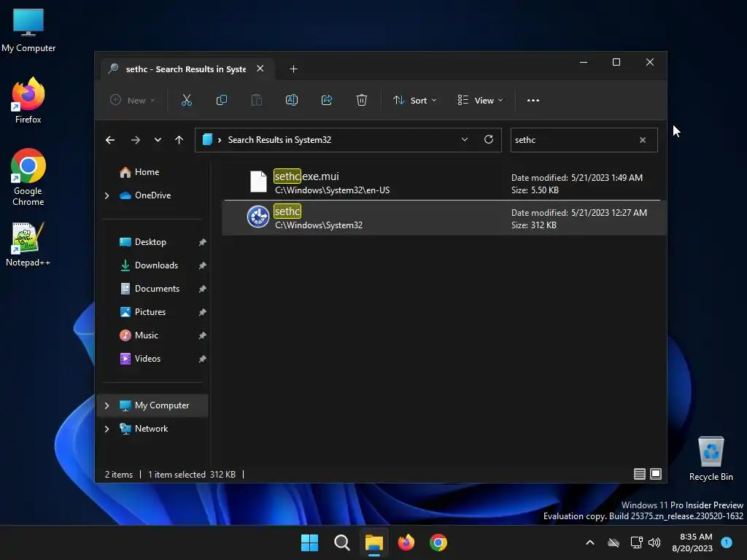Expand the address bar history dropdown

(465, 139)
